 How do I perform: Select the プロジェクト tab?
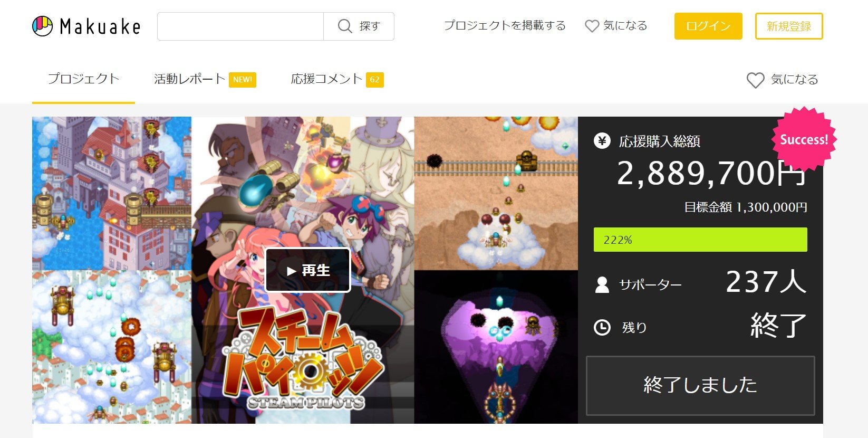pos(83,79)
